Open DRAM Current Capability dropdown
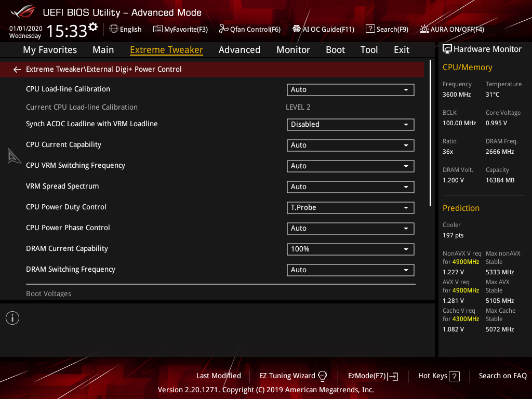The height and width of the screenshot is (399, 532). point(351,249)
